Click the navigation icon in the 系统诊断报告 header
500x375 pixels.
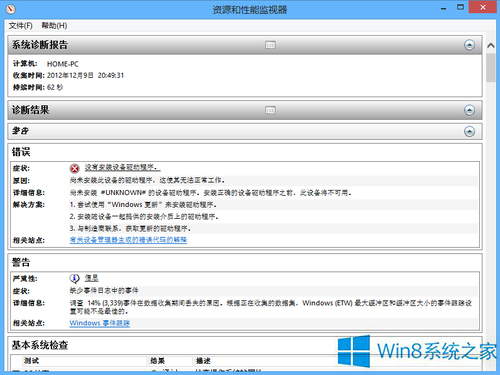tap(270, 45)
